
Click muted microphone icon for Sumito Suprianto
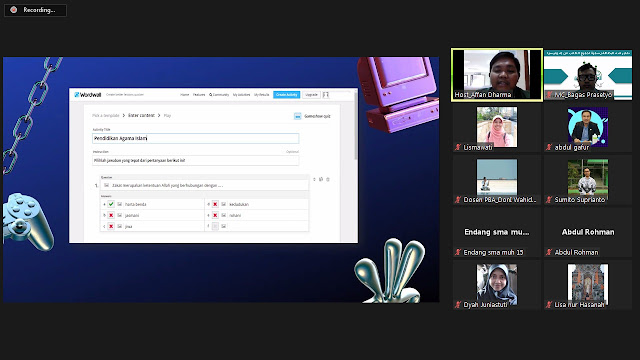(x=549, y=200)
